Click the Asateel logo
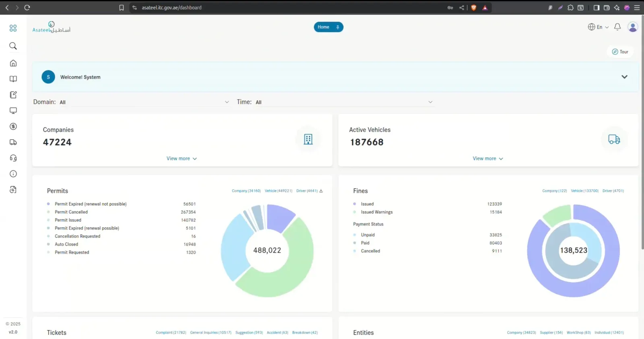The width and height of the screenshot is (644, 339). click(x=51, y=27)
